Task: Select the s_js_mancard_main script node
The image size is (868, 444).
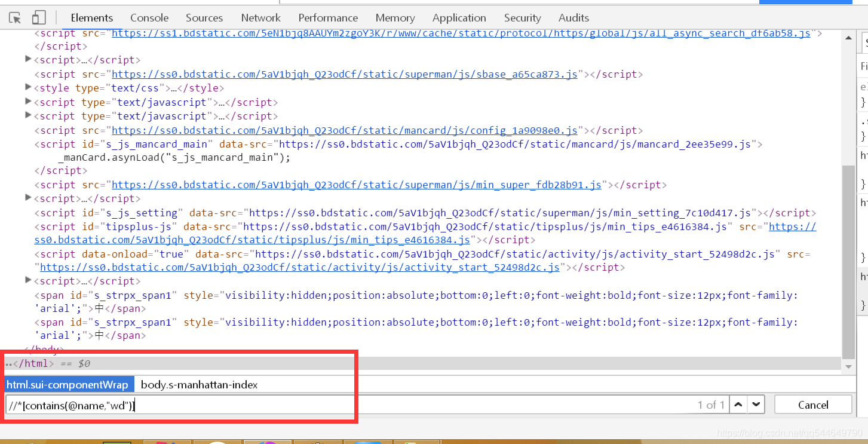Action: pos(398,144)
